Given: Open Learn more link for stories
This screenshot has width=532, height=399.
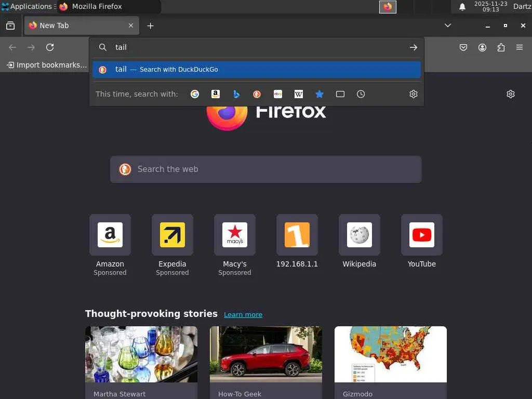Looking at the screenshot, I should pos(243,314).
